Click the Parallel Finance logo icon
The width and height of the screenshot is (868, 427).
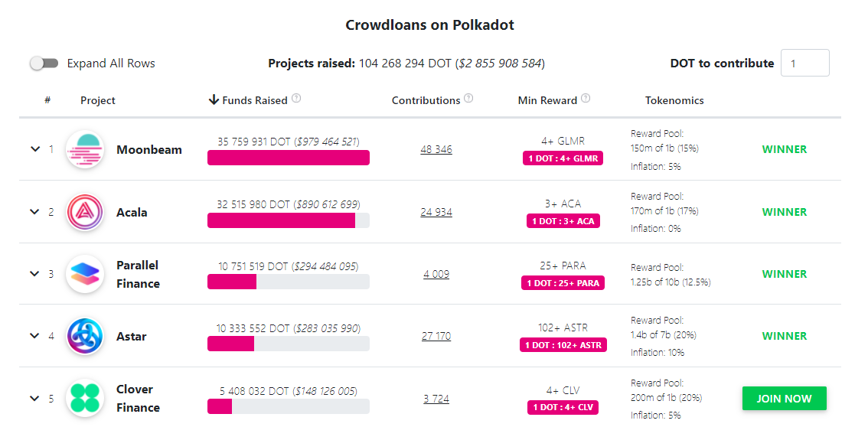(85, 274)
